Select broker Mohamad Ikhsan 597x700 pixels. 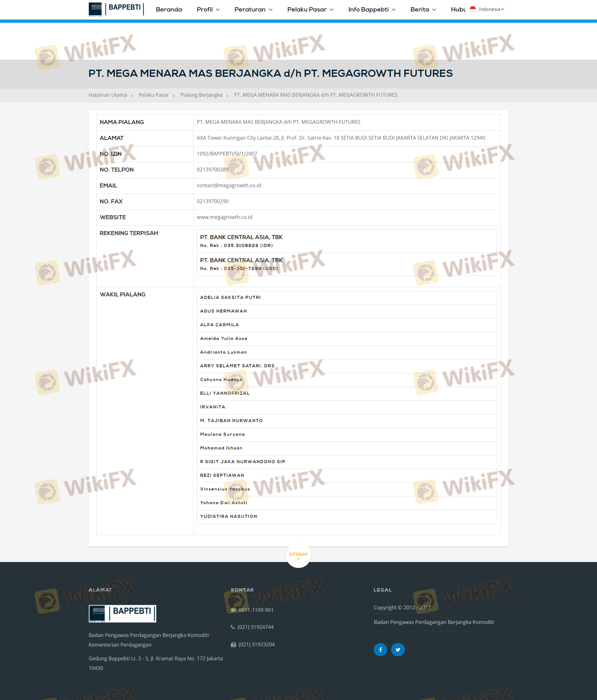coord(347,448)
